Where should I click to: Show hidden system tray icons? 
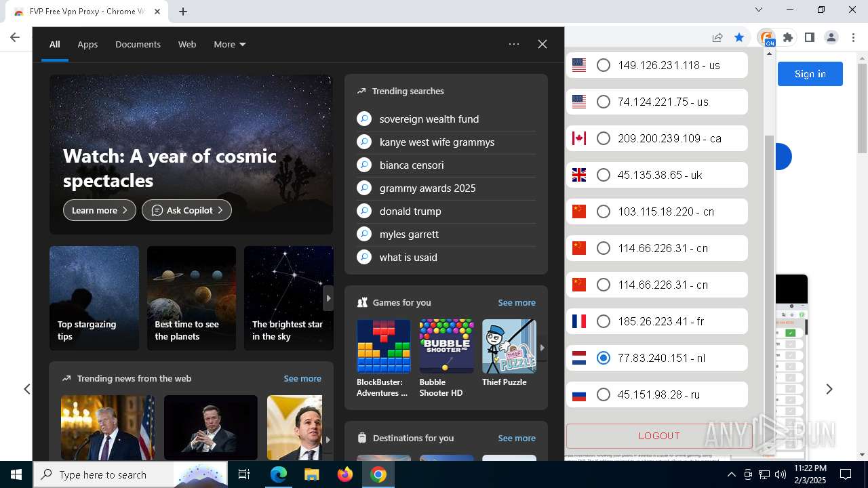click(731, 474)
